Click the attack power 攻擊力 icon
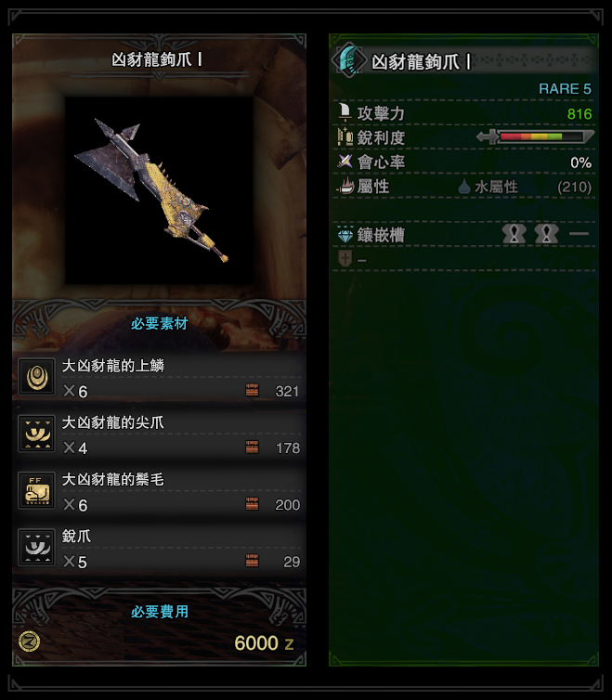This screenshot has height=700, width=612. [345, 112]
